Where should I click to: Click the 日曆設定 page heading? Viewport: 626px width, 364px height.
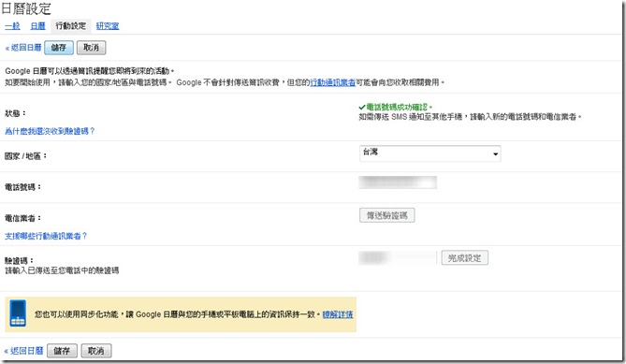point(26,8)
